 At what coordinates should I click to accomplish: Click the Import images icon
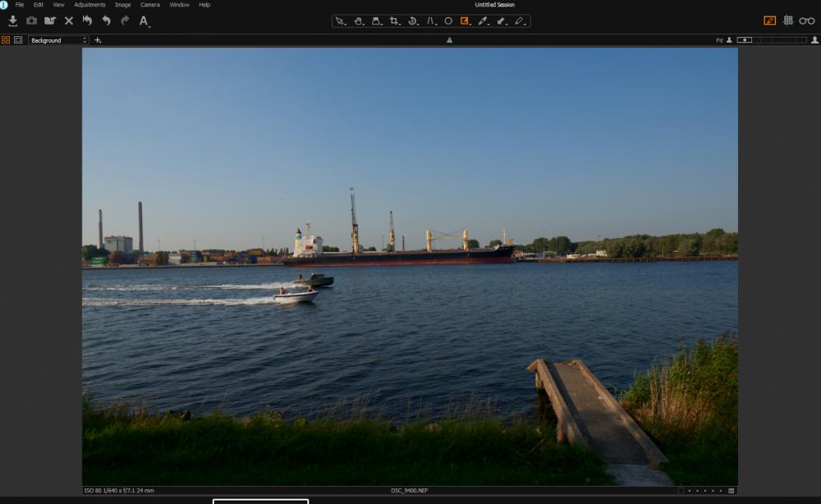point(12,21)
